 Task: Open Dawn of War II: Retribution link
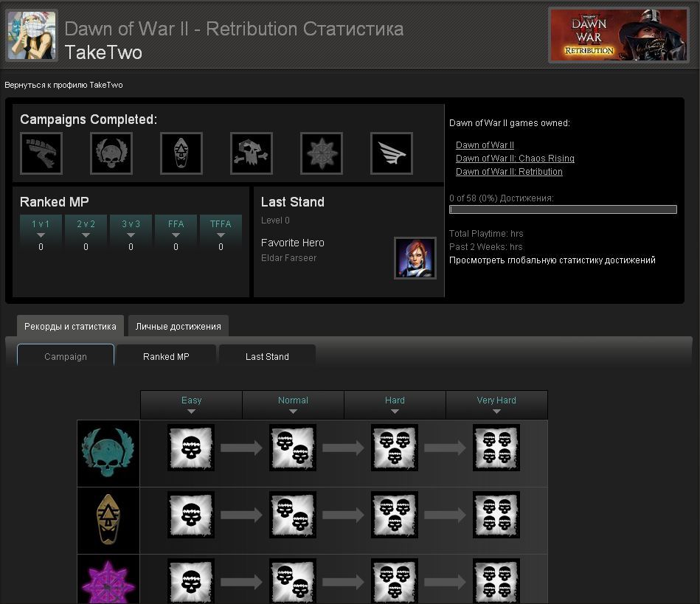(509, 172)
